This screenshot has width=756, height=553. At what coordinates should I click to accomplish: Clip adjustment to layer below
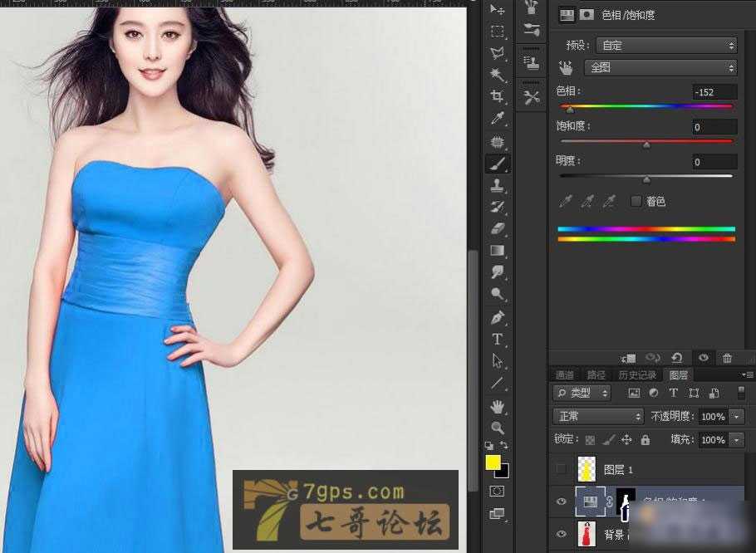click(629, 359)
